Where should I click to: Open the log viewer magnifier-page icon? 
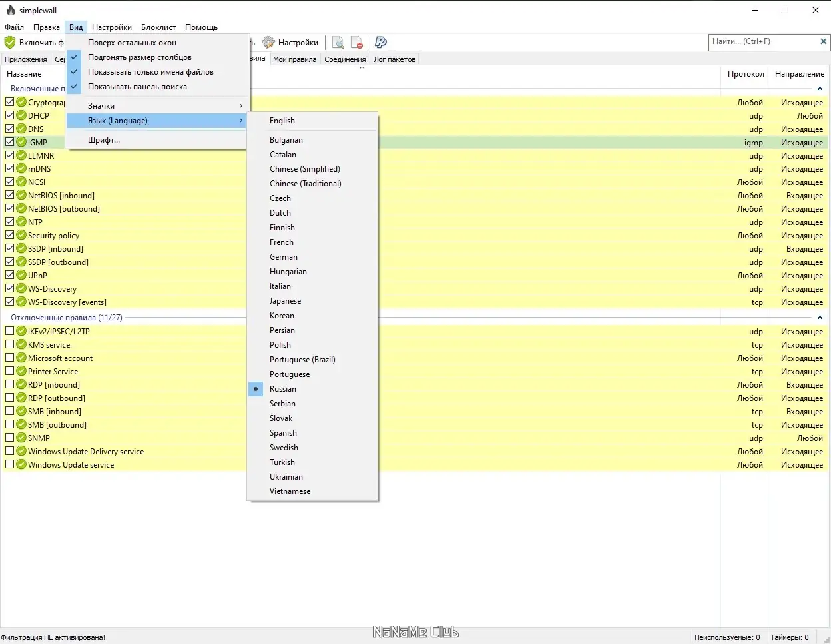(x=338, y=43)
